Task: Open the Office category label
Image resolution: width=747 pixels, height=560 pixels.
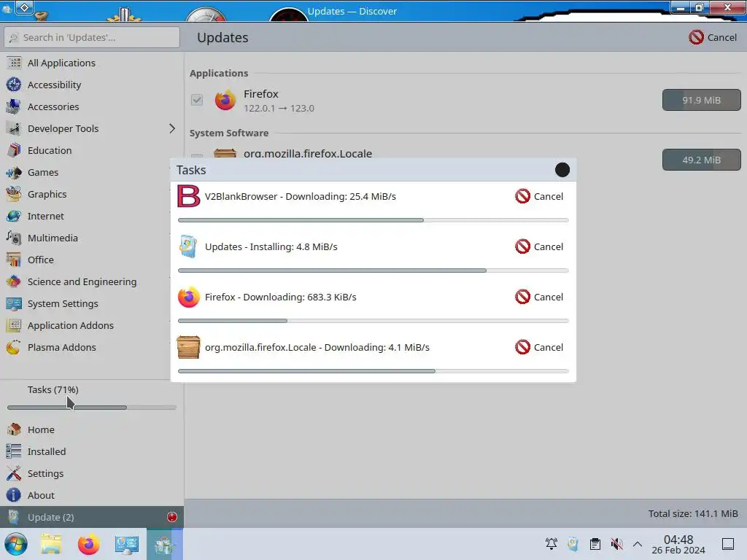Action: coord(41,260)
